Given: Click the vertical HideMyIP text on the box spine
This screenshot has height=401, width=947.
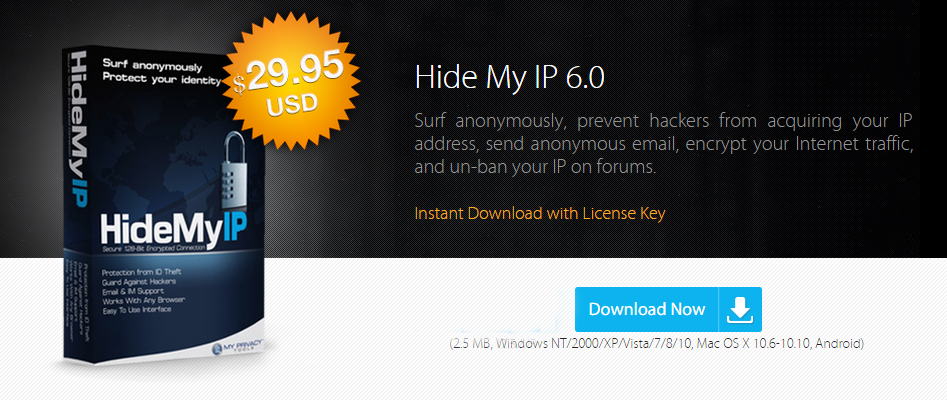Looking at the screenshot, I should click(79, 131).
